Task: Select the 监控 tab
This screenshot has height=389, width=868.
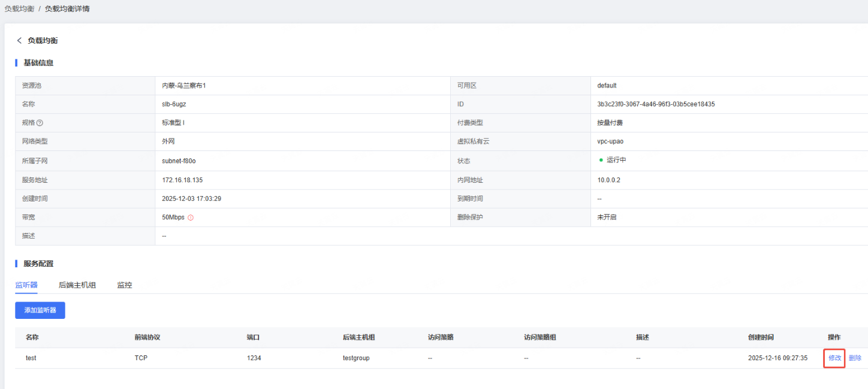Action: coord(125,285)
